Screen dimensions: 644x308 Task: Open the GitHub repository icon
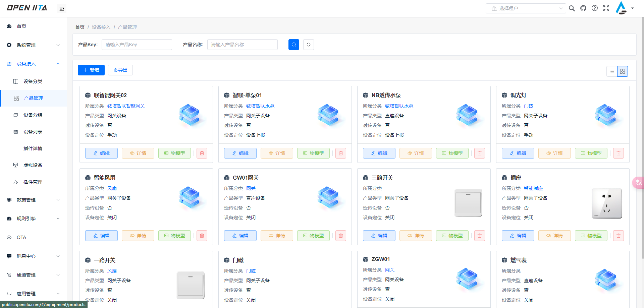click(583, 8)
